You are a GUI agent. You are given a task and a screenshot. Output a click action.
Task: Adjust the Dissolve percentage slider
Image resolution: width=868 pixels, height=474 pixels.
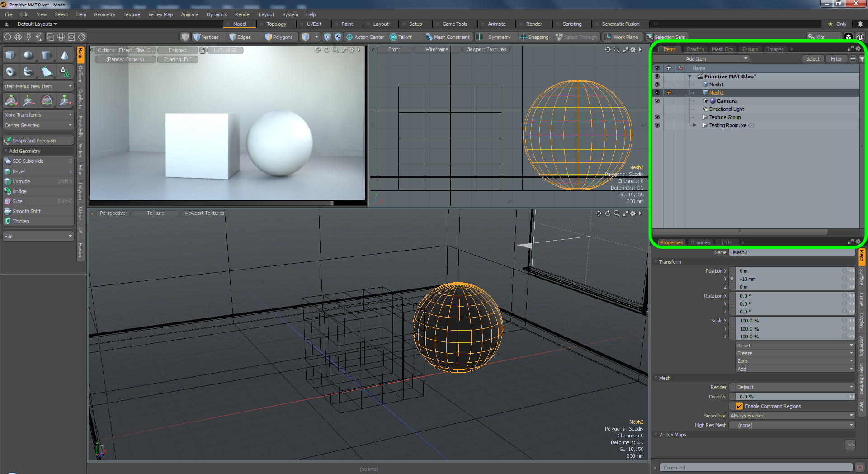pos(792,397)
